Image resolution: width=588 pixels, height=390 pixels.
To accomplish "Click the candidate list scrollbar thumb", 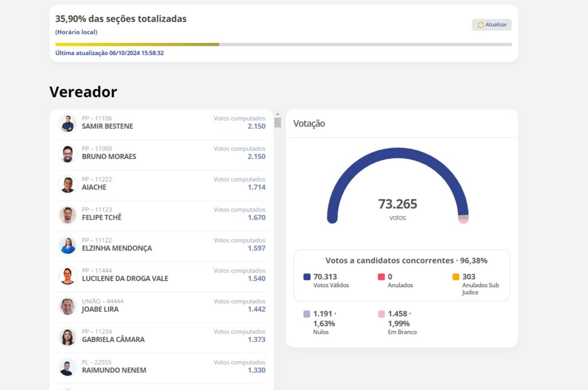I will pos(277,122).
